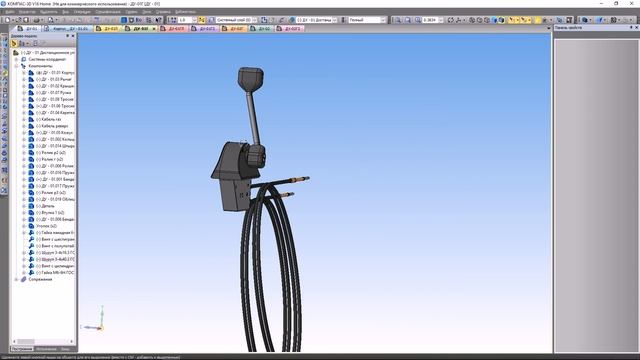Click the zoom factor value field
The width and height of the screenshot is (640, 360).
tap(430, 20)
